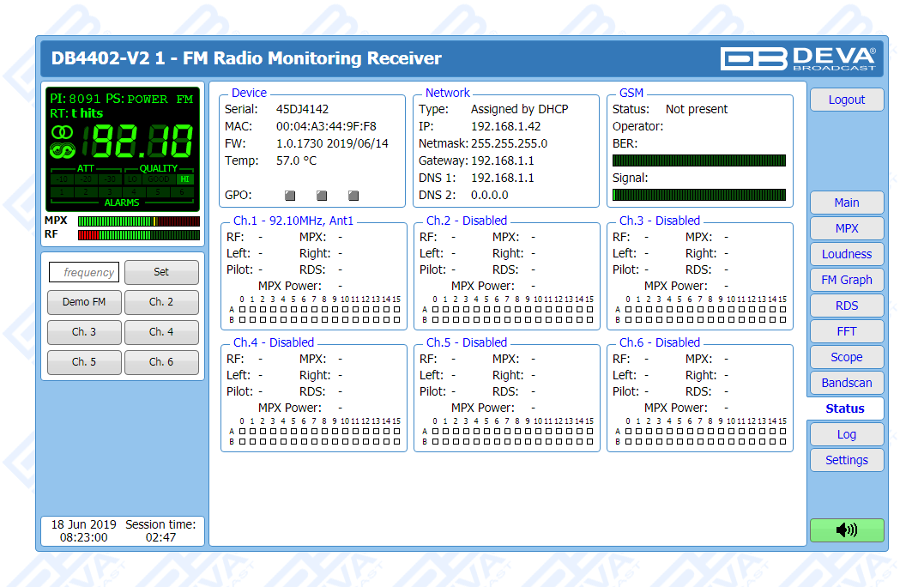This screenshot has height=587, width=924.
Task: Open the FFT tab
Action: 846,331
